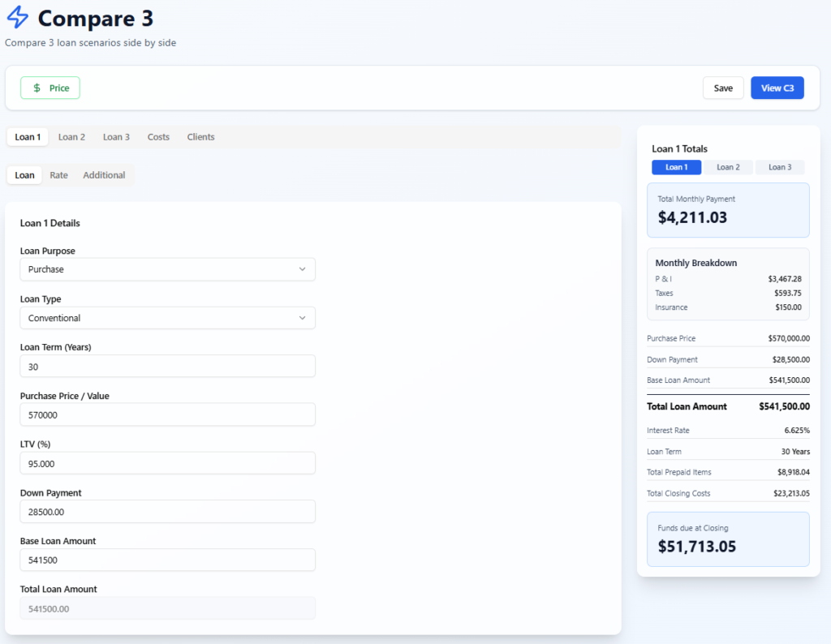Click the View C3 button
Image resolution: width=831 pixels, height=644 pixels.
[x=777, y=88]
